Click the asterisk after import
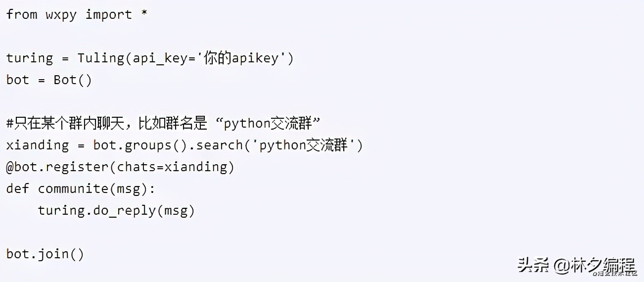The height and width of the screenshot is (282, 644). click(144, 14)
